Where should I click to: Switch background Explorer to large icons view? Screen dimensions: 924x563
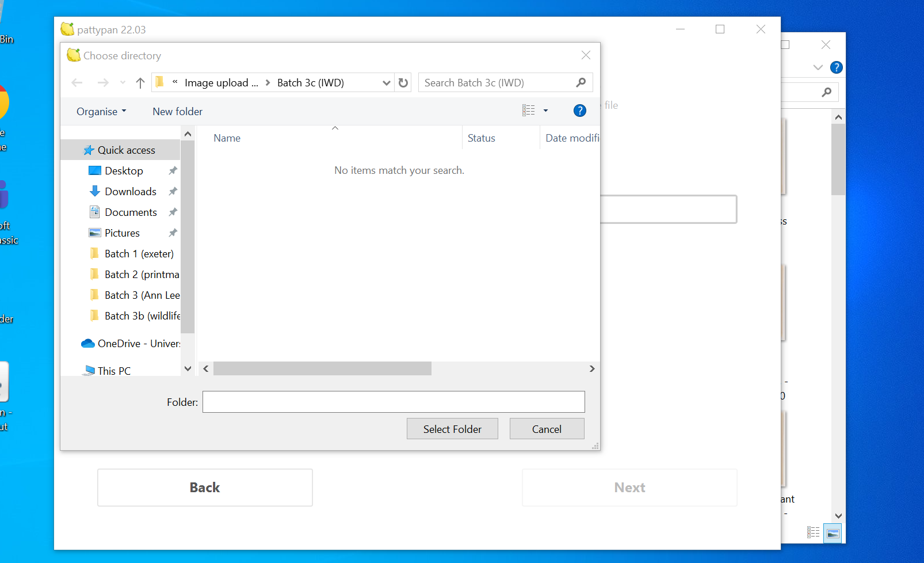pos(833,533)
